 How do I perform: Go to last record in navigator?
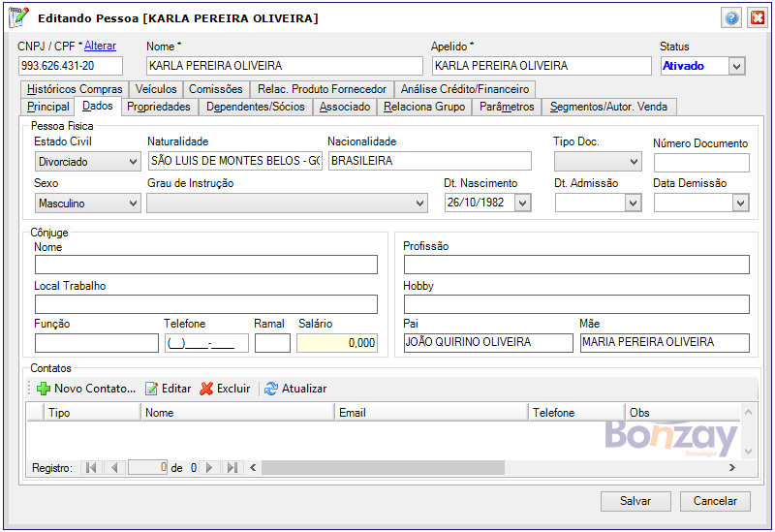click(x=232, y=468)
